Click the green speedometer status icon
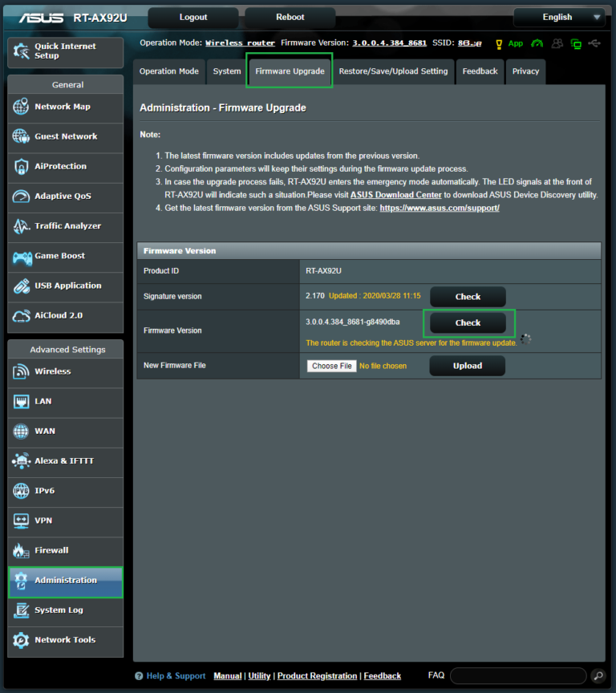616x693 pixels. [537, 43]
